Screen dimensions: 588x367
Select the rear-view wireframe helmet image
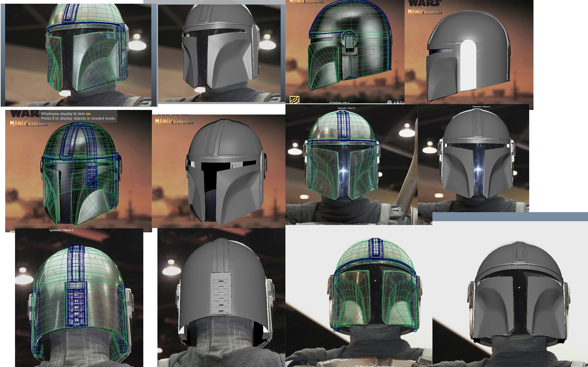coord(79,297)
